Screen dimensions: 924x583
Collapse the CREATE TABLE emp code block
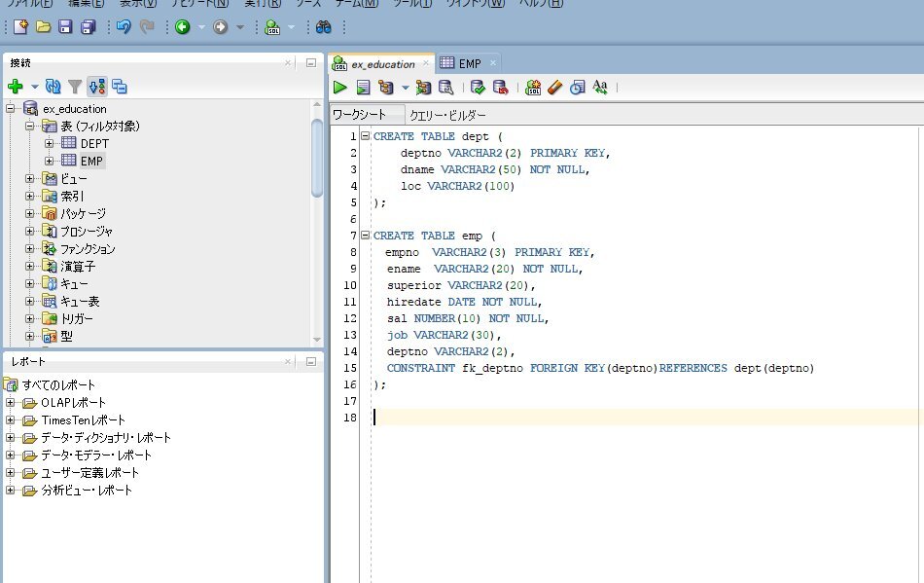tap(365, 236)
